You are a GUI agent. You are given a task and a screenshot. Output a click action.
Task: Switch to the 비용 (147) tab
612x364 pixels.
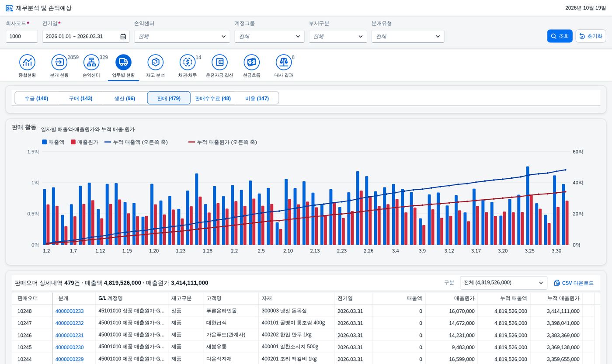pyautogui.click(x=257, y=98)
